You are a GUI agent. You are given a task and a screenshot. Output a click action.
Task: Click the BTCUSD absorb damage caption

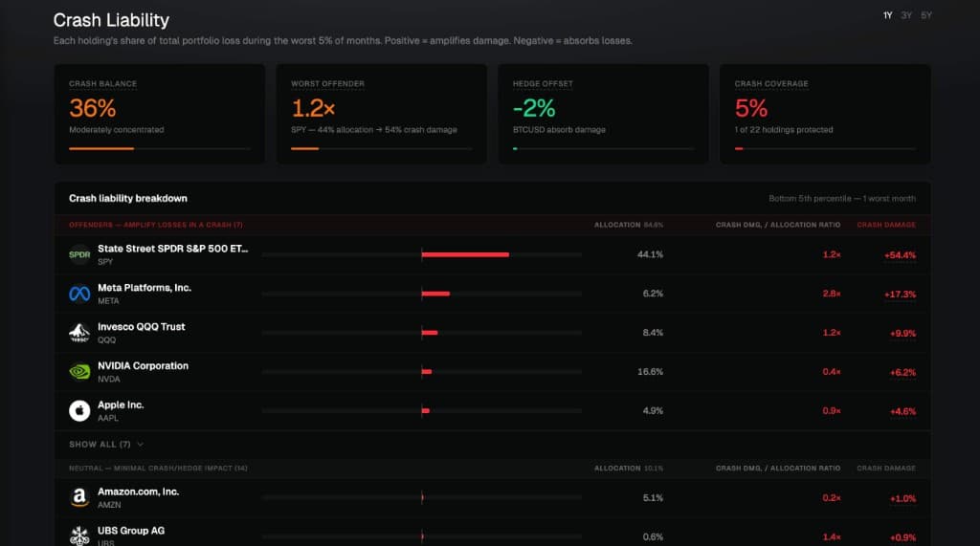pos(559,130)
